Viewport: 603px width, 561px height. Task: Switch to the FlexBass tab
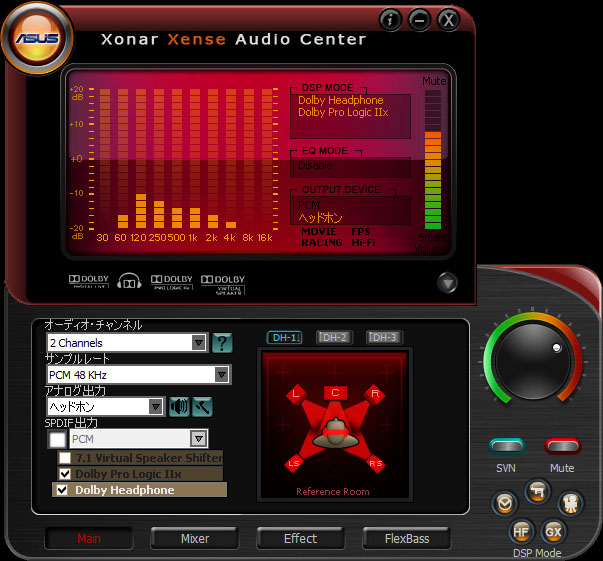click(407, 538)
